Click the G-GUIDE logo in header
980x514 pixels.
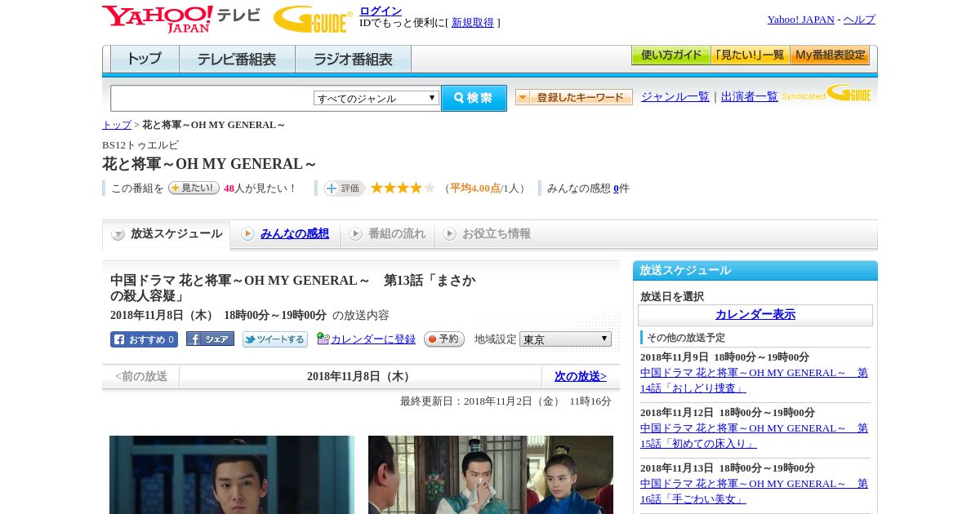click(x=313, y=19)
